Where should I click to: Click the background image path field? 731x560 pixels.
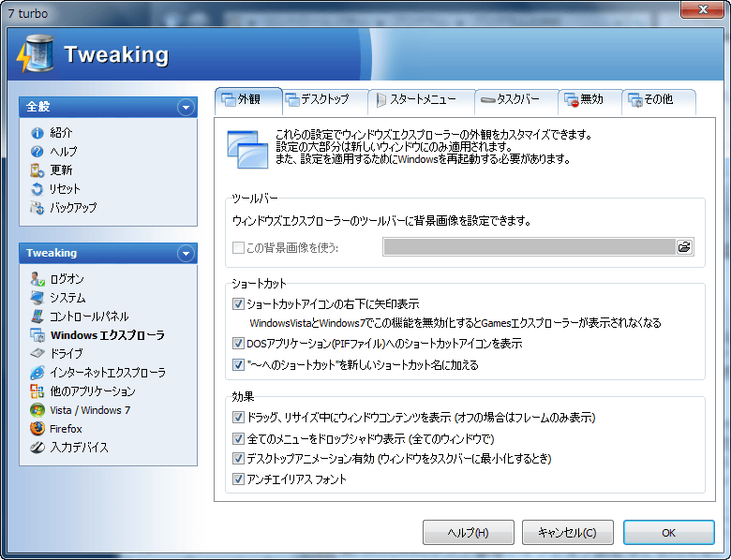pyautogui.click(x=530, y=247)
